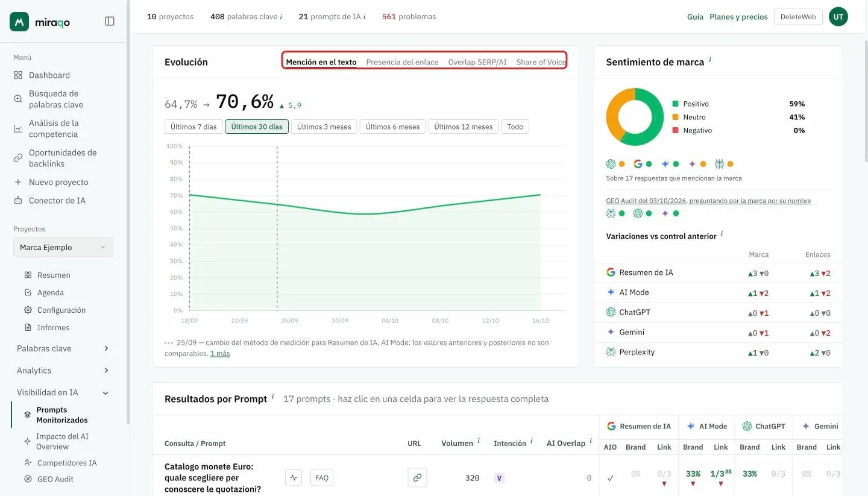Click the Competidores IA people icon
This screenshot has width=868, height=496.
coord(28,463)
